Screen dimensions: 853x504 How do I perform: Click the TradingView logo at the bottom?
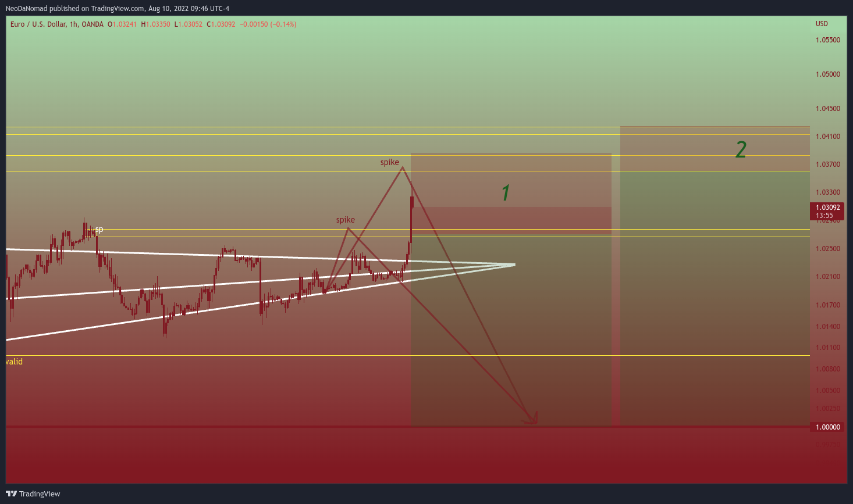pyautogui.click(x=33, y=494)
